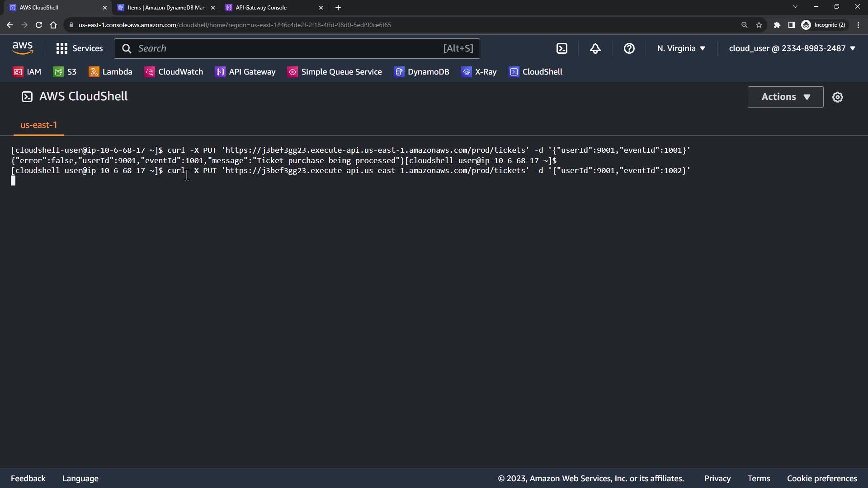Open DynamoDB favorite shortcut
868x488 pixels.
pos(422,72)
